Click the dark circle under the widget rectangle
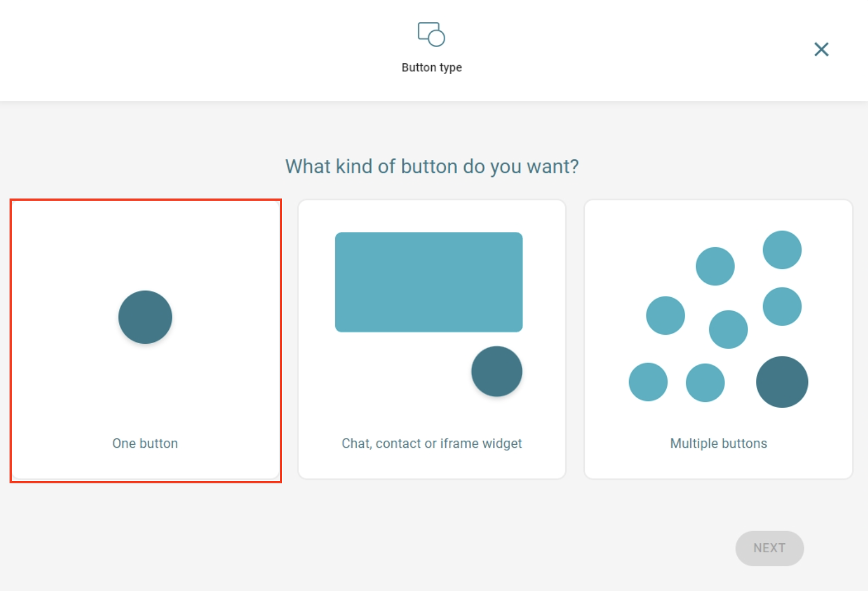 coord(497,371)
